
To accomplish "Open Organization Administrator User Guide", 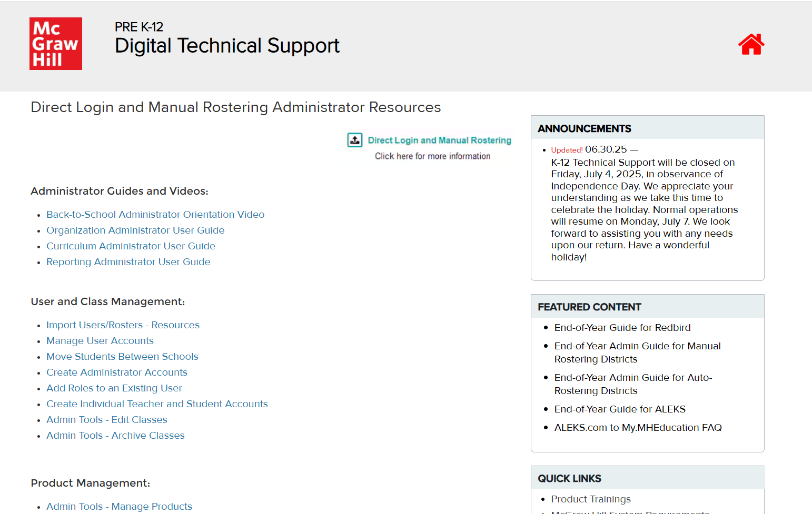I will 135,230.
